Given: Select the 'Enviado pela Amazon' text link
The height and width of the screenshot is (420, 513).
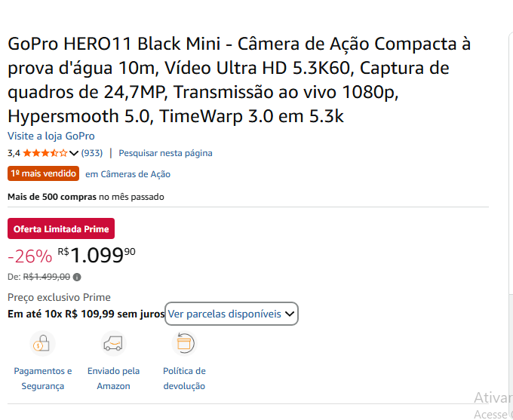Looking at the screenshot, I should [x=113, y=379].
